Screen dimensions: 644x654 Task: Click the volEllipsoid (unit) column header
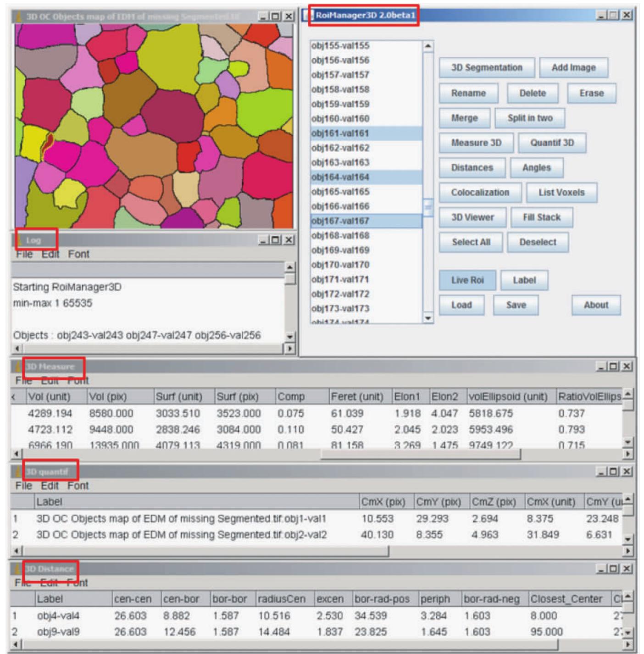click(x=510, y=397)
